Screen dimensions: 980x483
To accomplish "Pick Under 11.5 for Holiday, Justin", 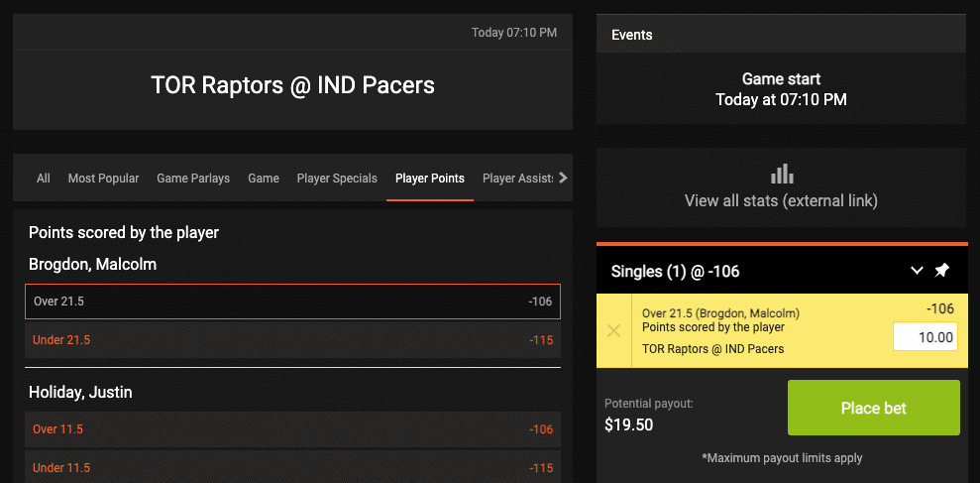I will click(x=292, y=467).
